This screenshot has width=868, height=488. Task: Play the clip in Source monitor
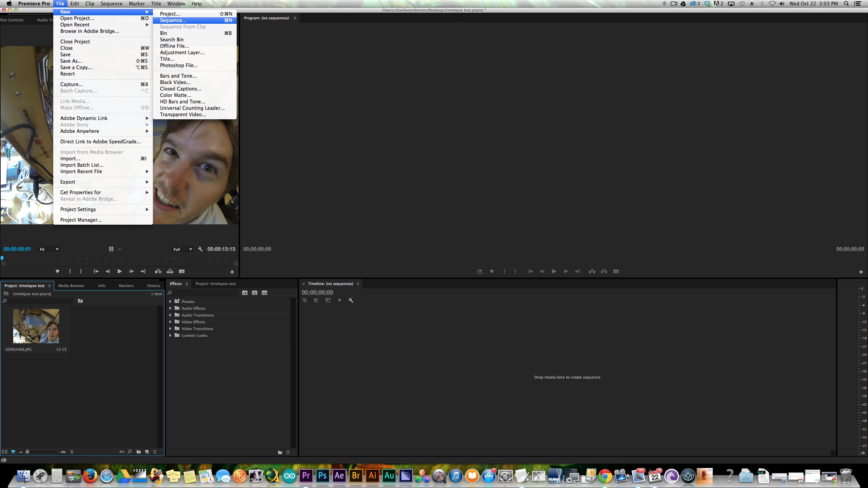click(119, 271)
